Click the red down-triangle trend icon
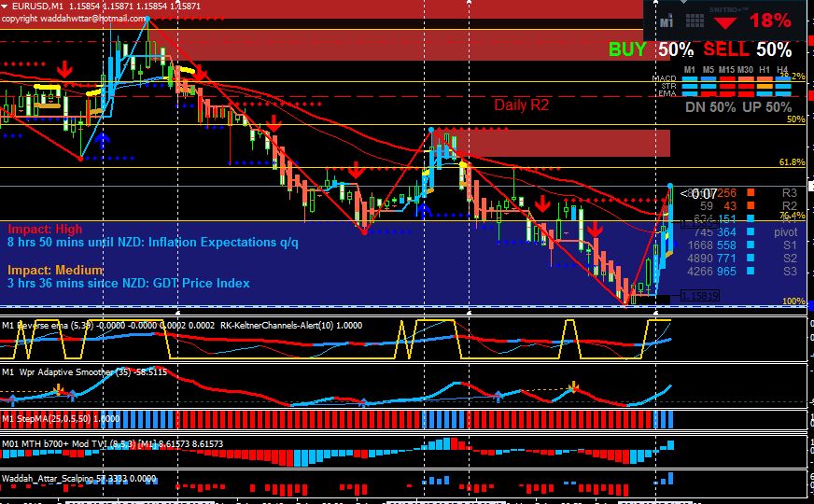 pos(724,22)
